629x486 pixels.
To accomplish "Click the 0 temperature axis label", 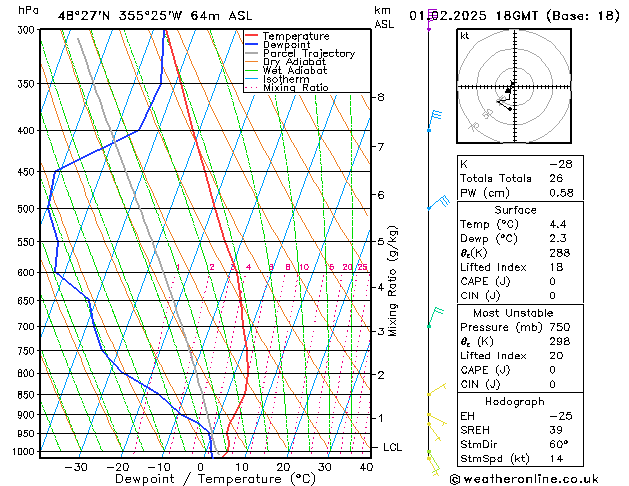I will click(200, 467).
